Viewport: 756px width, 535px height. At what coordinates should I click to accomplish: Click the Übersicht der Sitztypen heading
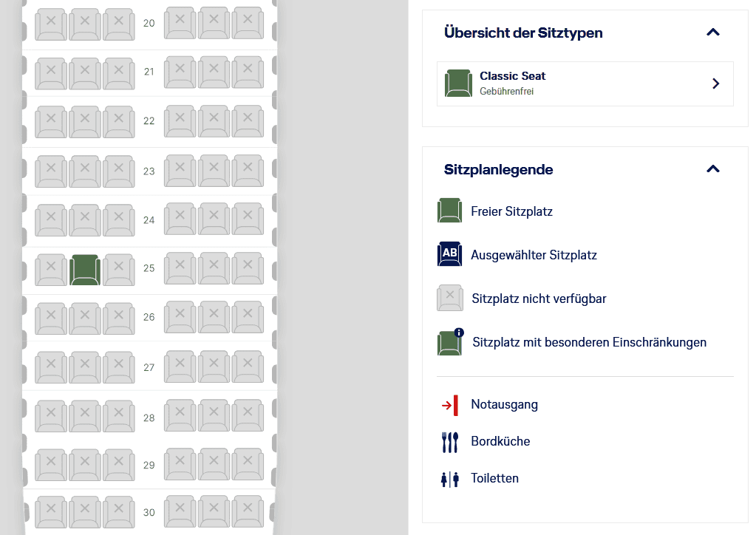pos(523,33)
